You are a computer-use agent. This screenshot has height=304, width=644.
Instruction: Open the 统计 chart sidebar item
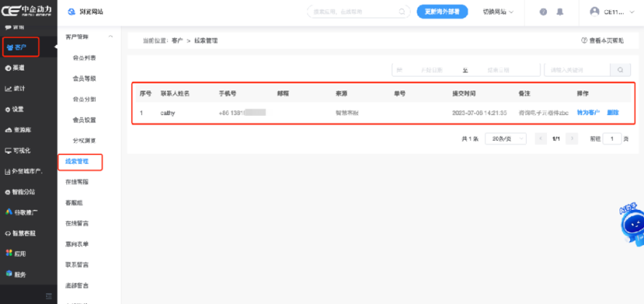point(16,88)
